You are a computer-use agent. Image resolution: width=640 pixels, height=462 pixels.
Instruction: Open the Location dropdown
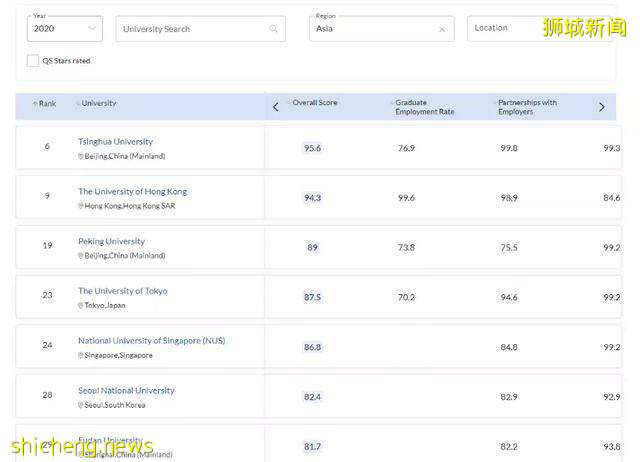pos(515,29)
